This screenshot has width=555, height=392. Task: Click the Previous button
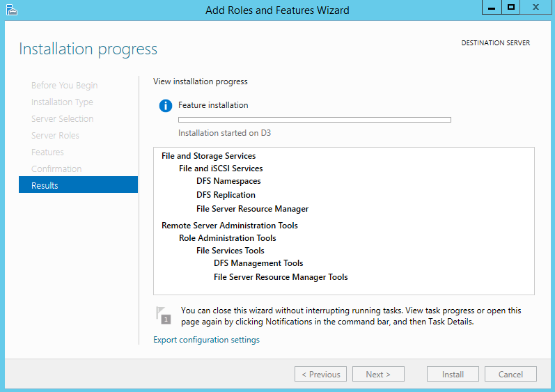point(320,374)
